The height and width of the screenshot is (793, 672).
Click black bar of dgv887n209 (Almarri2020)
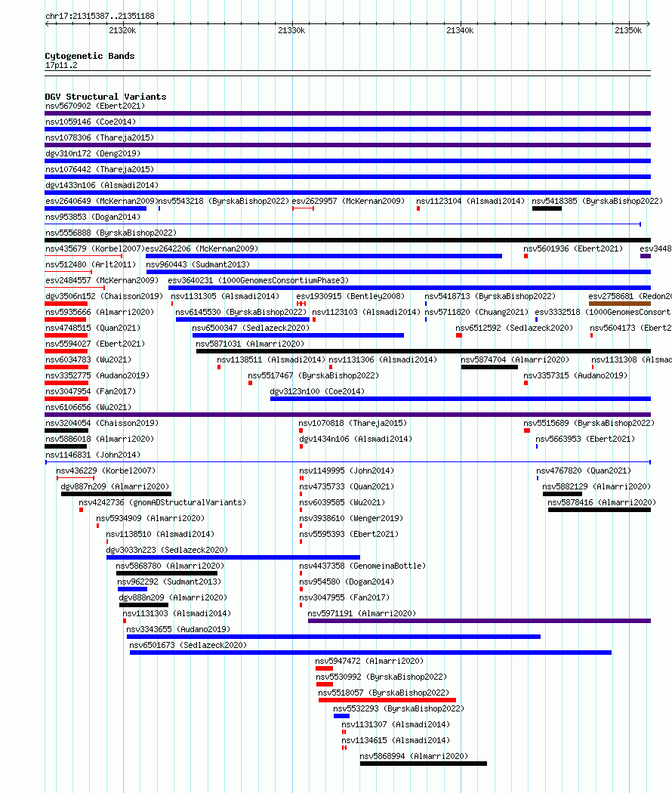(116, 494)
